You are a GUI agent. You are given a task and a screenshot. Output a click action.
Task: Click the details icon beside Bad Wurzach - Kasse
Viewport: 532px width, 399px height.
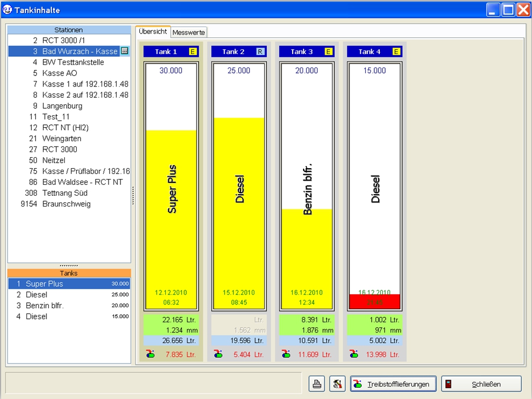pos(125,51)
